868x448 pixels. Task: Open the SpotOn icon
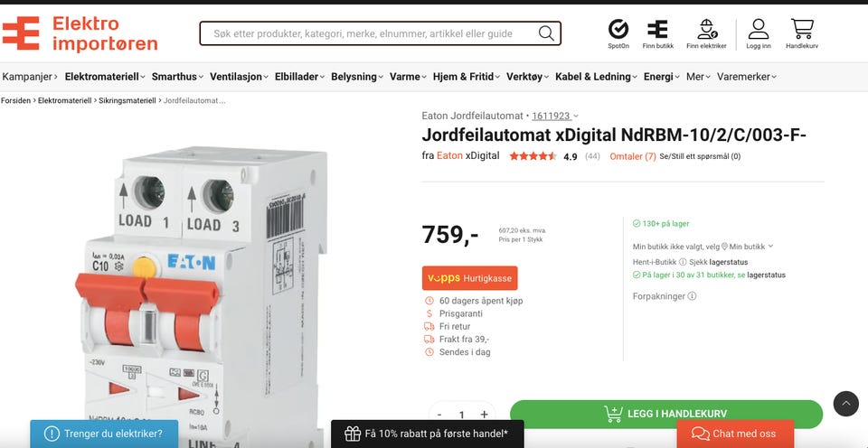[618, 29]
